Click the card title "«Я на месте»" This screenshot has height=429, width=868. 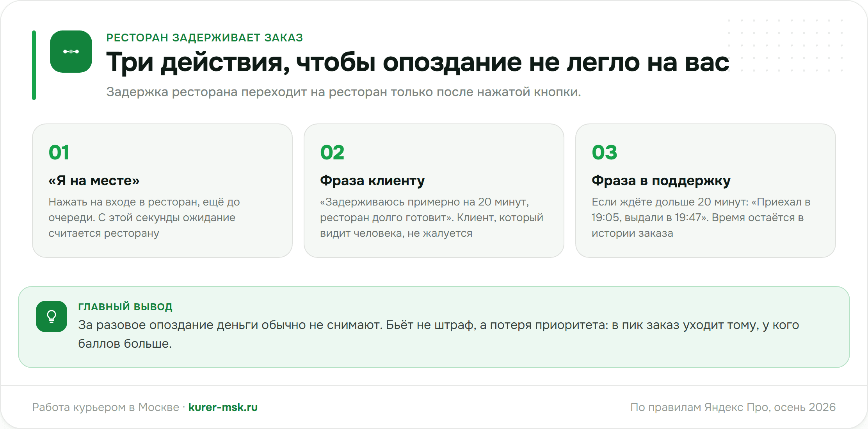pyautogui.click(x=94, y=181)
